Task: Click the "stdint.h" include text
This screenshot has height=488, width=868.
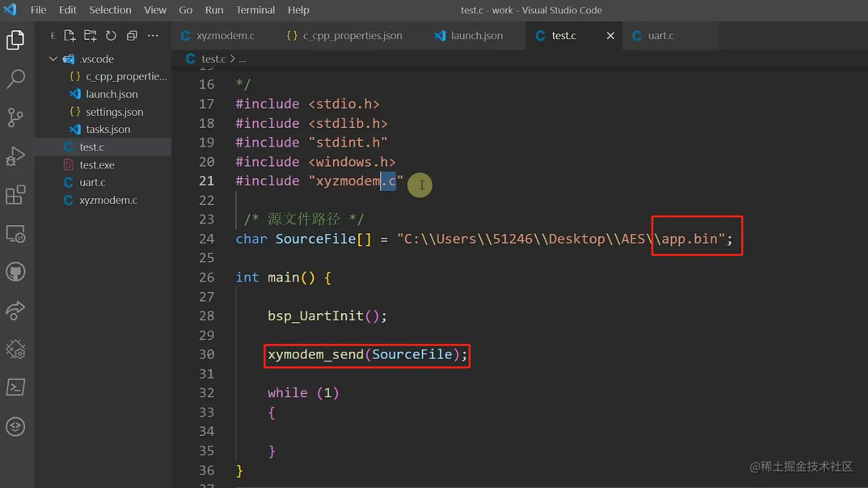Action: (348, 142)
